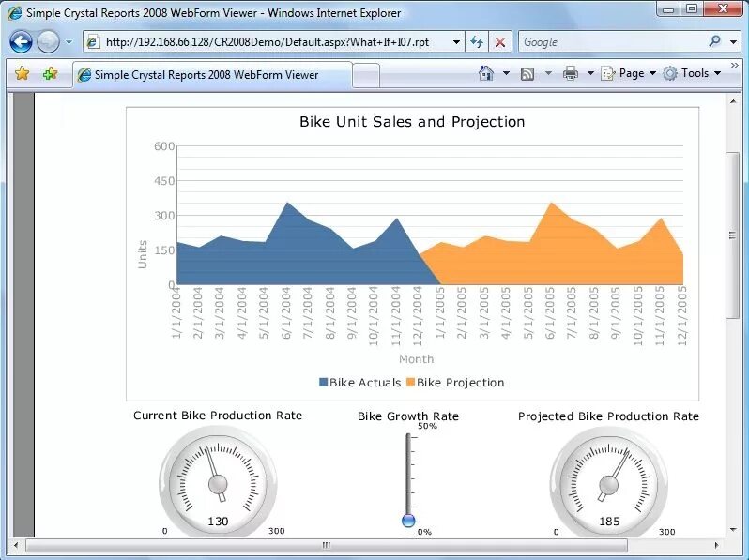The height and width of the screenshot is (560, 749).
Task: Click the Projected Bike Production Rate gauge needle hub
Action: point(608,486)
